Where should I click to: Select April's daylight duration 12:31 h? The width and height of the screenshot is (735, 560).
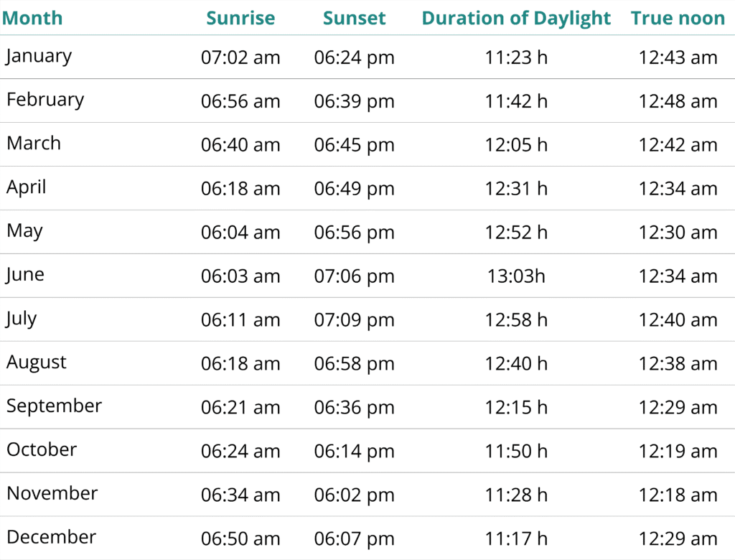[516, 189]
